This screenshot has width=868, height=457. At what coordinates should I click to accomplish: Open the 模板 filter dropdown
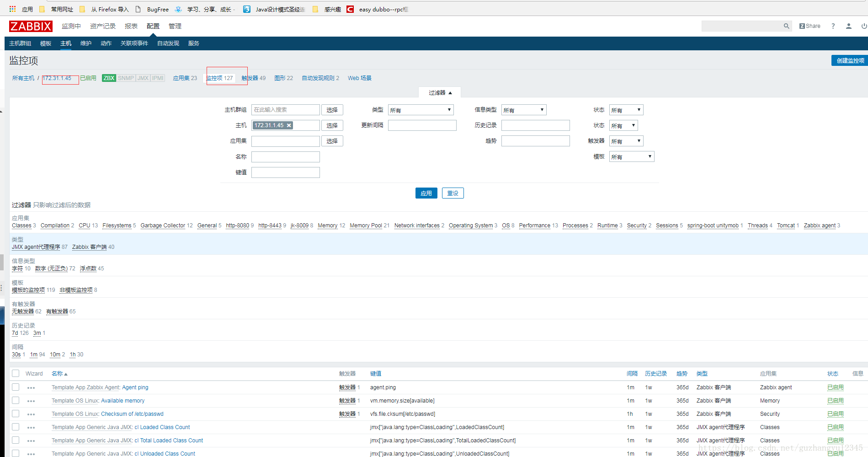[632, 156]
